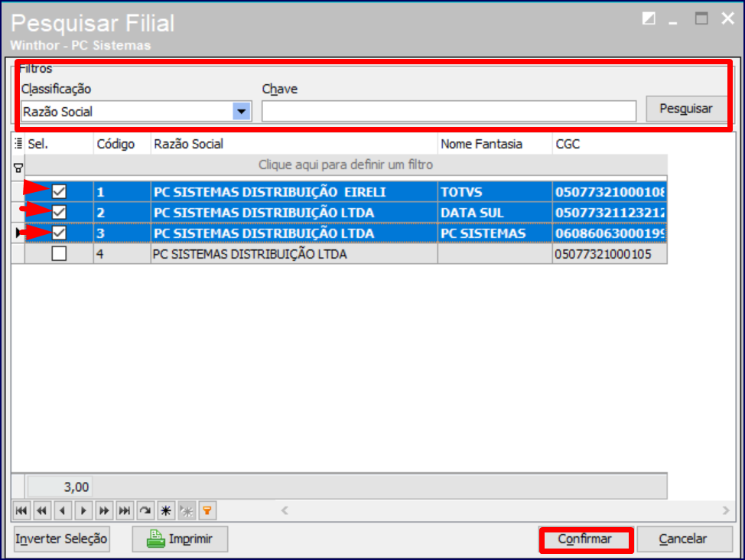Uncheck the selection box for filial 3
The height and width of the screenshot is (560, 745).
[59, 233]
